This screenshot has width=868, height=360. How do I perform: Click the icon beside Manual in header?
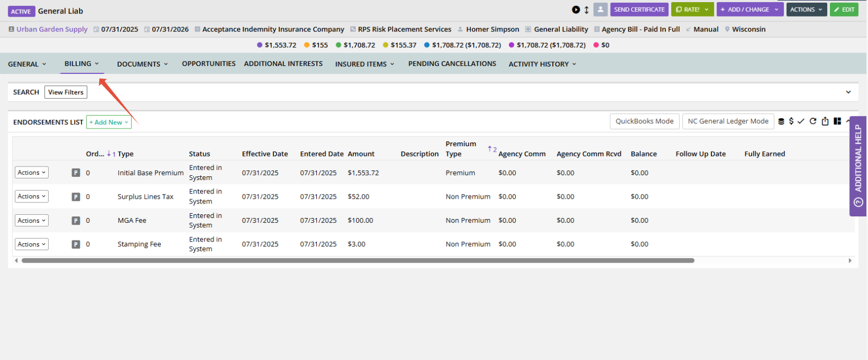pos(688,29)
